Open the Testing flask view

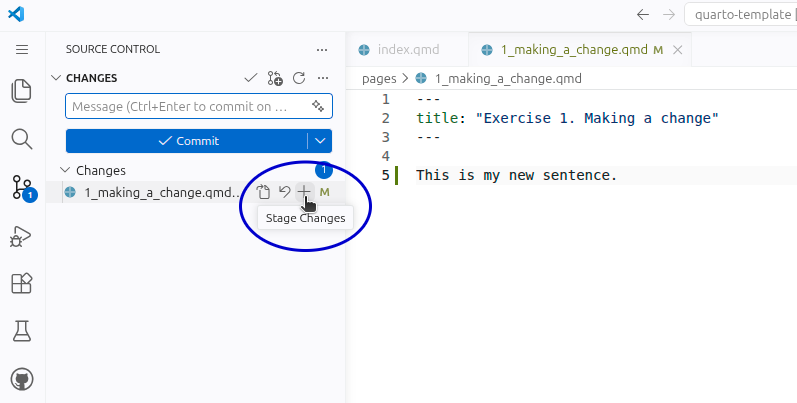pos(22,331)
